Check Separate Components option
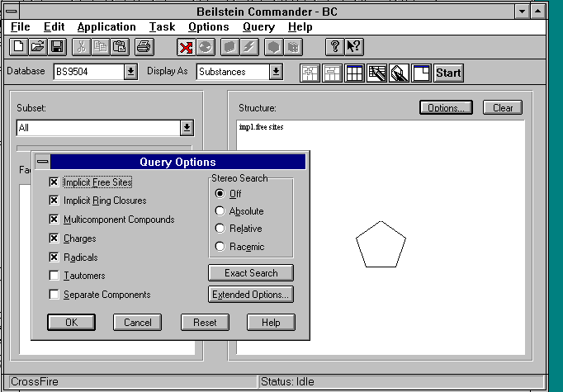The image size is (563, 392). tap(54, 295)
